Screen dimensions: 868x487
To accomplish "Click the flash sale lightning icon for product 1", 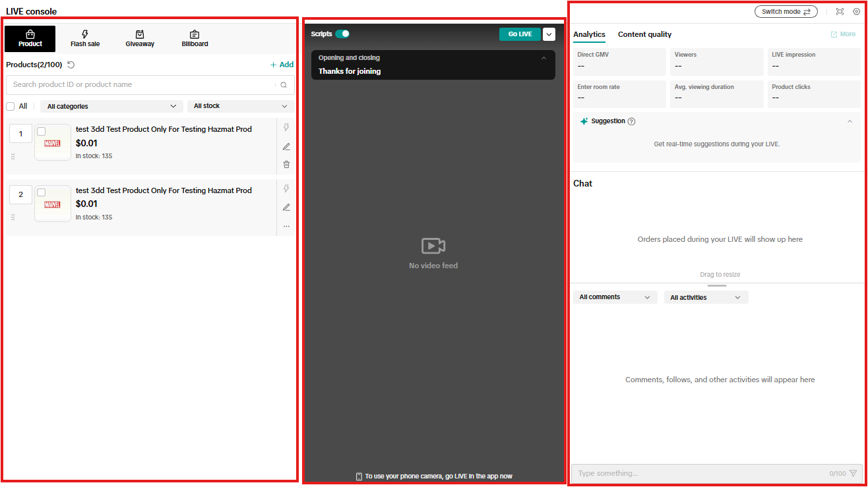I will tap(286, 128).
